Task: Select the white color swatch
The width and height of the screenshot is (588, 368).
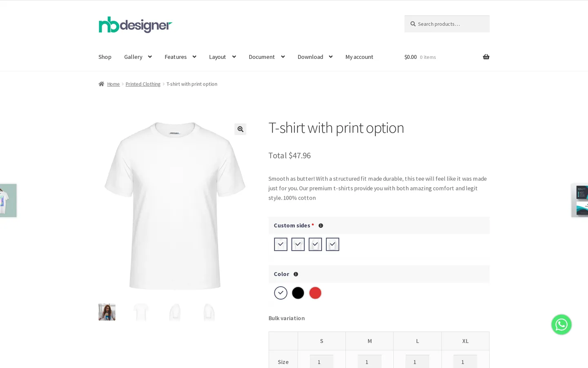Action: click(x=281, y=293)
